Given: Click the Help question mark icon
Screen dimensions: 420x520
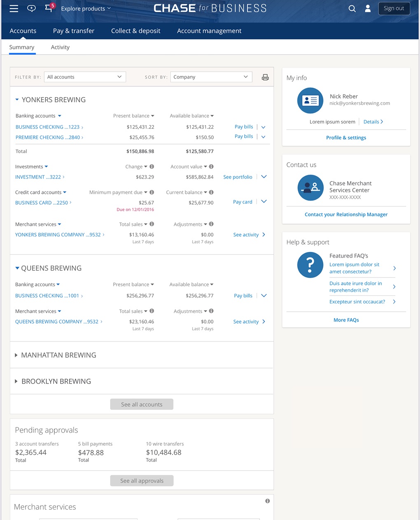Looking at the screenshot, I should click(x=310, y=265).
